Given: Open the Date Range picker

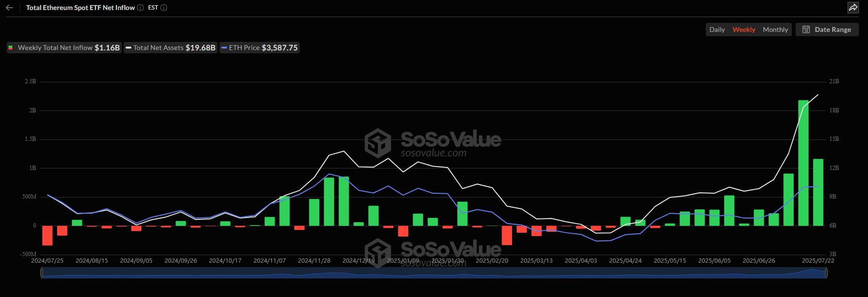Looking at the screenshot, I should (x=827, y=30).
